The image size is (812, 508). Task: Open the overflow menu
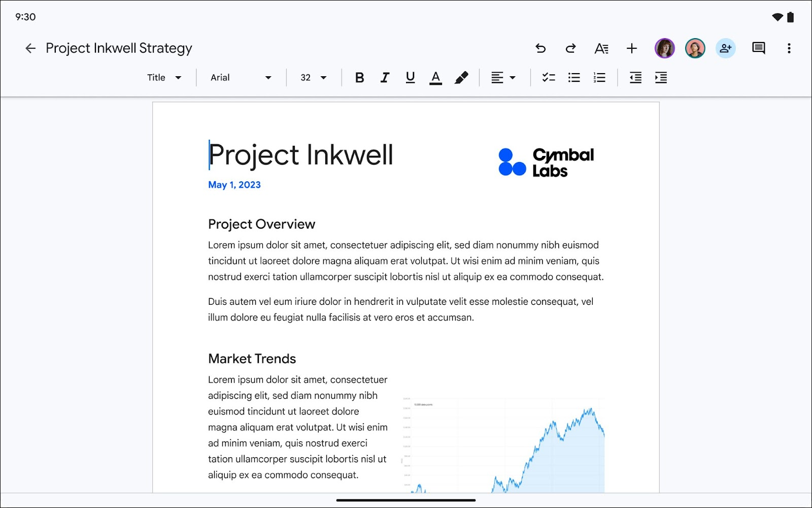click(x=789, y=48)
